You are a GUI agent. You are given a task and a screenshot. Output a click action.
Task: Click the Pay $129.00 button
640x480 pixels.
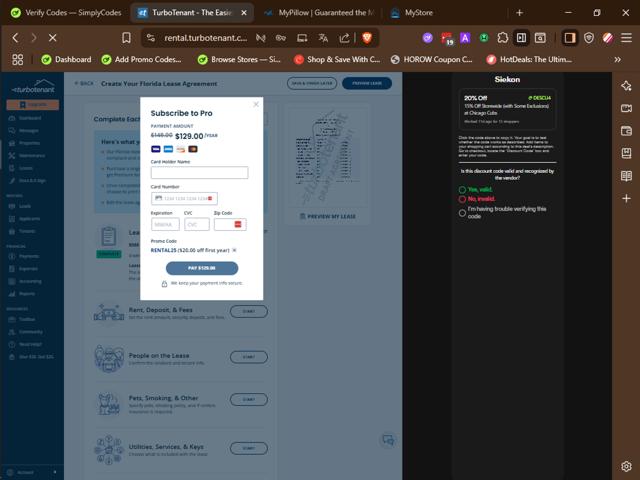[202, 268]
